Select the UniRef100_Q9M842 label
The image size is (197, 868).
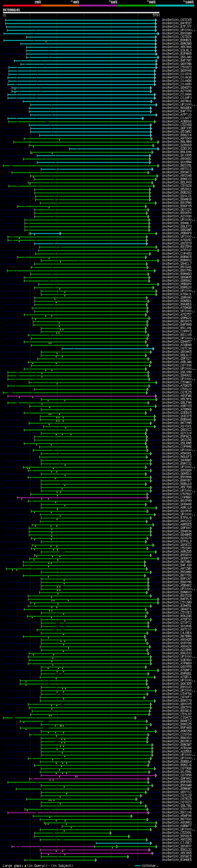(x=177, y=280)
